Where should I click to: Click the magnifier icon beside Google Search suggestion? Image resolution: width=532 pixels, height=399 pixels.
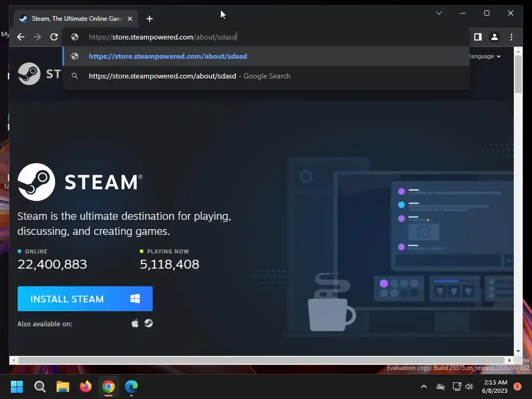point(75,76)
